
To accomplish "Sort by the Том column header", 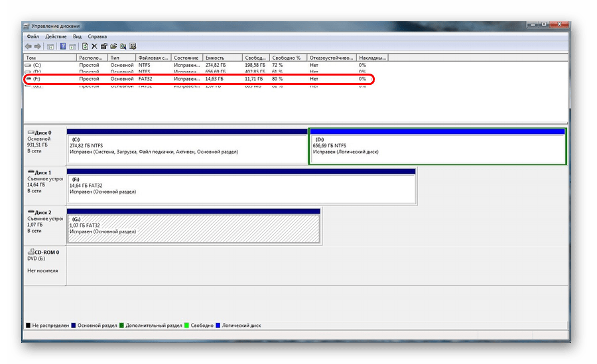I will (50, 58).
